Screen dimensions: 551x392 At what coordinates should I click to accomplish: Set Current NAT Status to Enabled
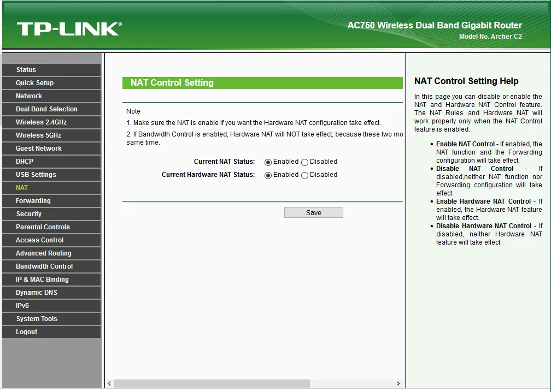tap(268, 162)
